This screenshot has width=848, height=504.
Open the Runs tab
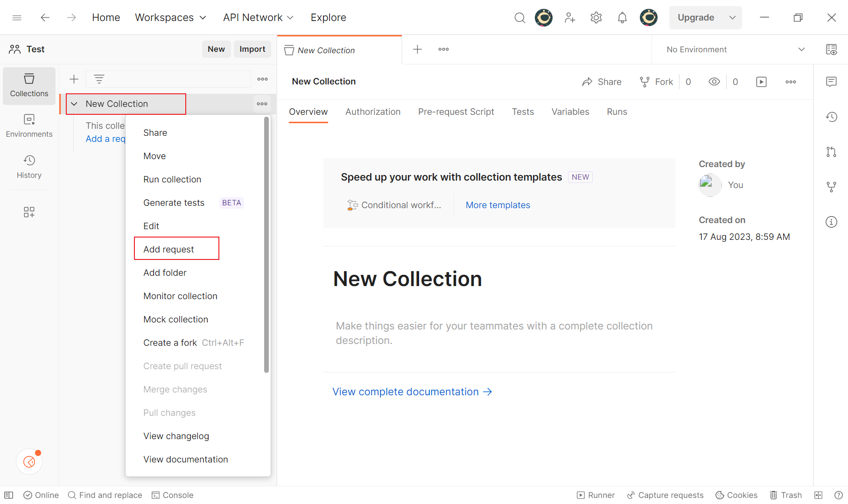point(617,112)
